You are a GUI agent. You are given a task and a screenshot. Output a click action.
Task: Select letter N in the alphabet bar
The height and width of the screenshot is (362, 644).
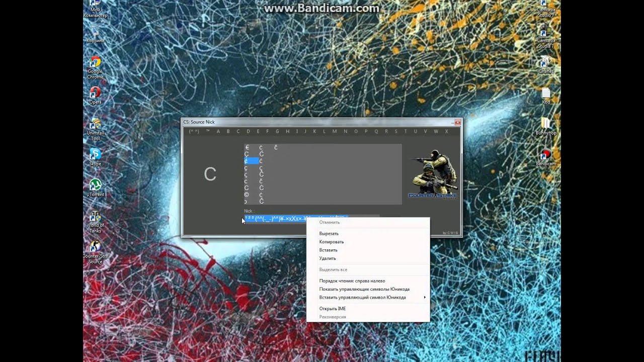point(345,132)
